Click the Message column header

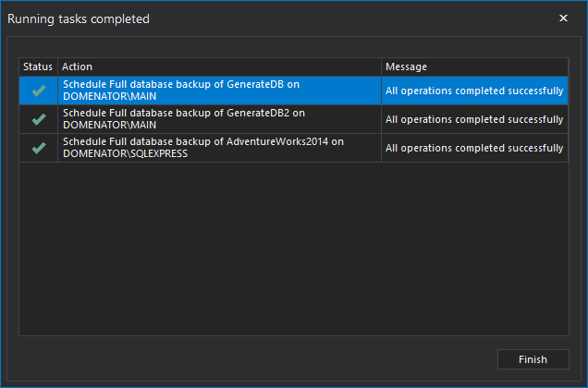(474, 67)
